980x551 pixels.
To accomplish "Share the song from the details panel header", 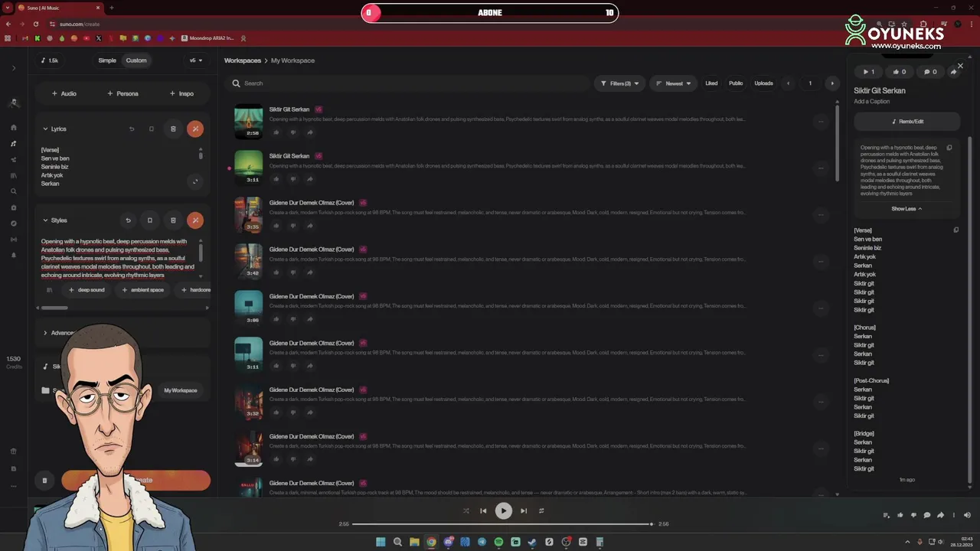I will click(953, 72).
